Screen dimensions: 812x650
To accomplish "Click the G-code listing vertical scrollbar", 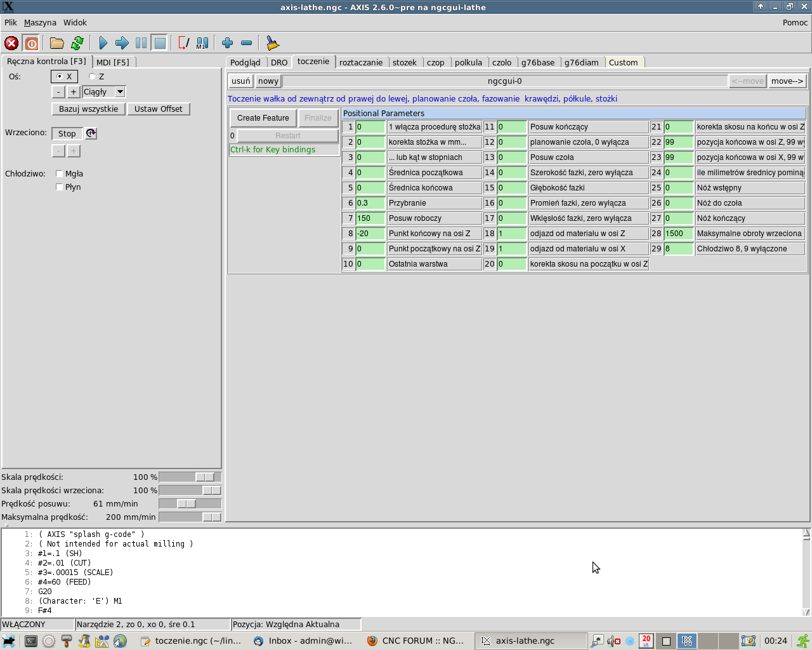I will [x=806, y=573].
